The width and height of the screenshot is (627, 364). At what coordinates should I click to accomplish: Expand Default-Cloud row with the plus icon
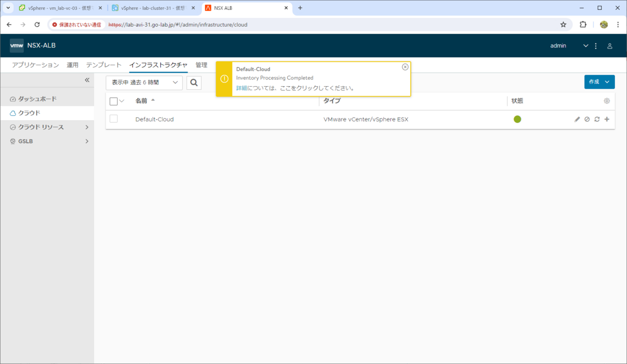607,119
